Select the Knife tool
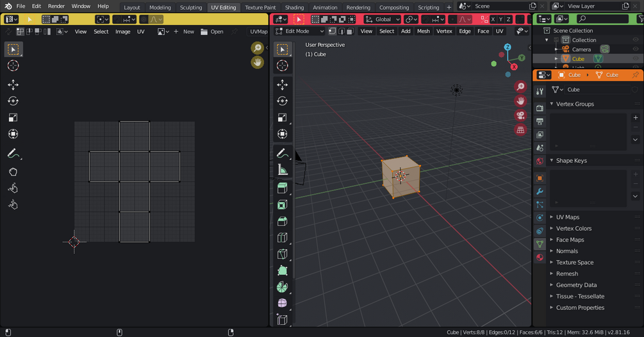The width and height of the screenshot is (644, 337). tap(282, 254)
